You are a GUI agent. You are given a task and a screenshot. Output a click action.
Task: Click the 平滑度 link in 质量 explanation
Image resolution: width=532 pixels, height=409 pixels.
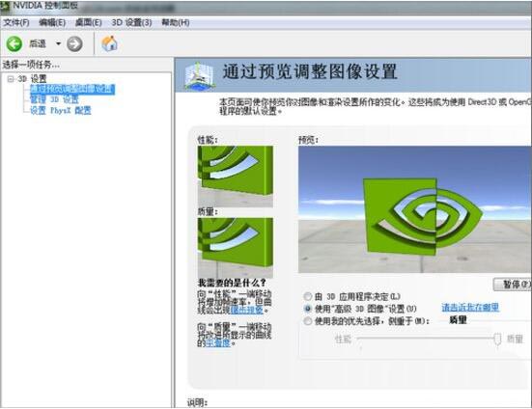[218, 342]
